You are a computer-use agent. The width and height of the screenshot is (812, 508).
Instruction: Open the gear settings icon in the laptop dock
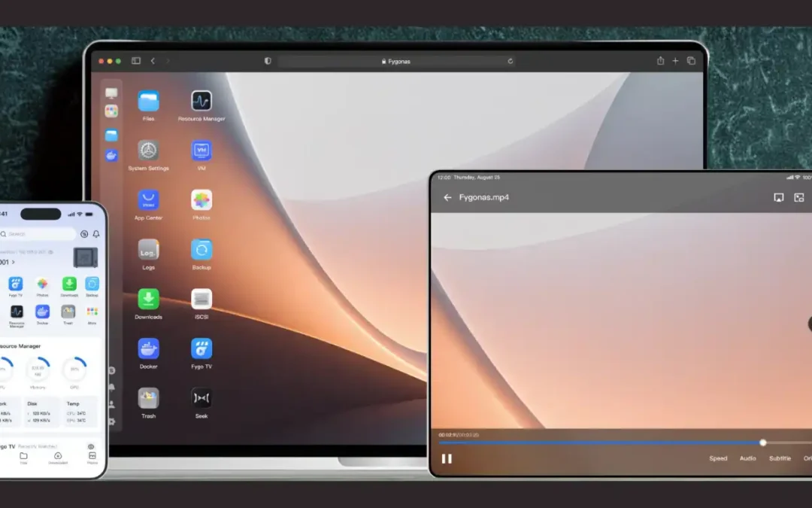click(112, 421)
